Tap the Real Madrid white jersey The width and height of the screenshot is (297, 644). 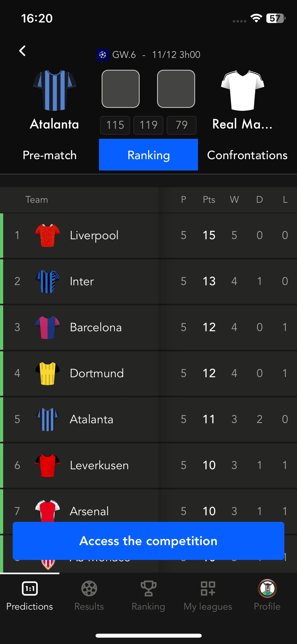[x=243, y=90]
